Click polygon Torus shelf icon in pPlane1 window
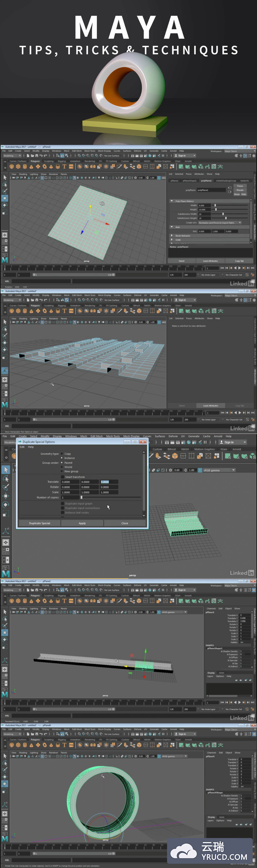Screen dimensions: 257x868 click(45, 167)
